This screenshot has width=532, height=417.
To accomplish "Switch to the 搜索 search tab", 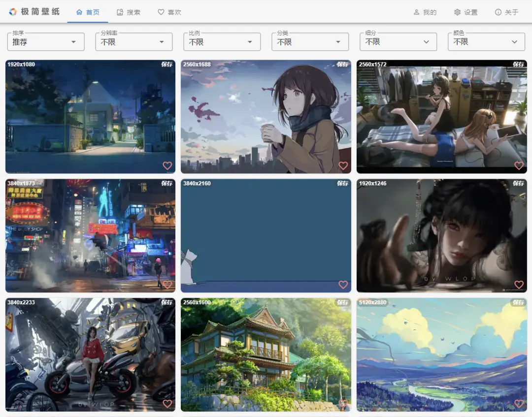I will click(x=129, y=12).
